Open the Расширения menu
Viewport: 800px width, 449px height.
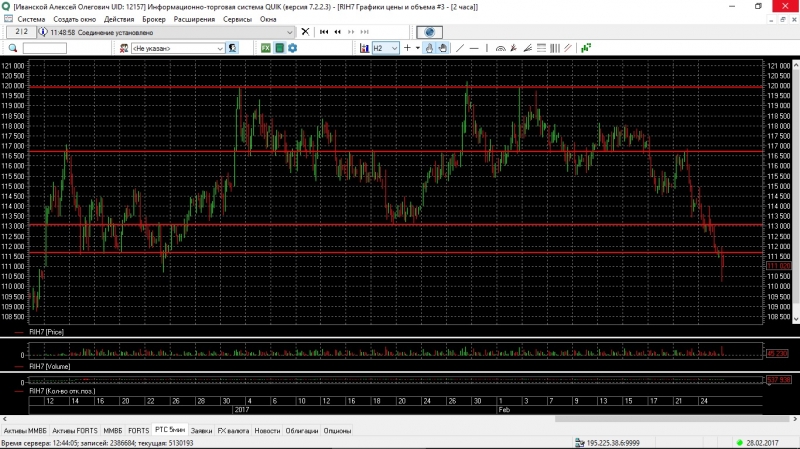pos(194,19)
